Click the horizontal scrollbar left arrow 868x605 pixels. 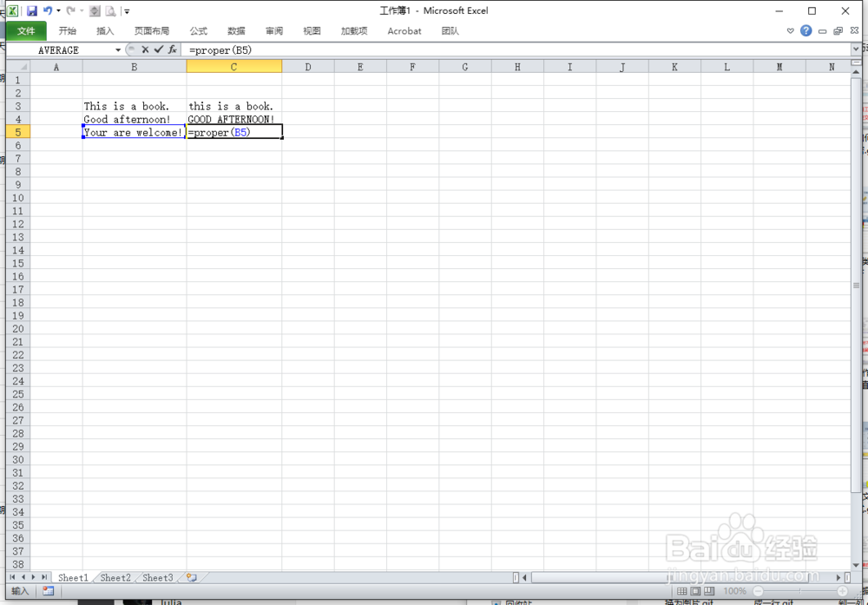point(524,577)
